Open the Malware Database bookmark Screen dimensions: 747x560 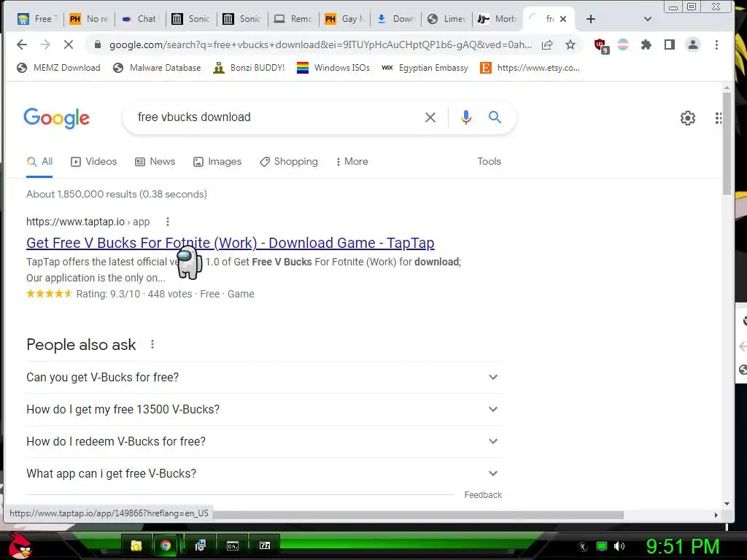(157, 68)
